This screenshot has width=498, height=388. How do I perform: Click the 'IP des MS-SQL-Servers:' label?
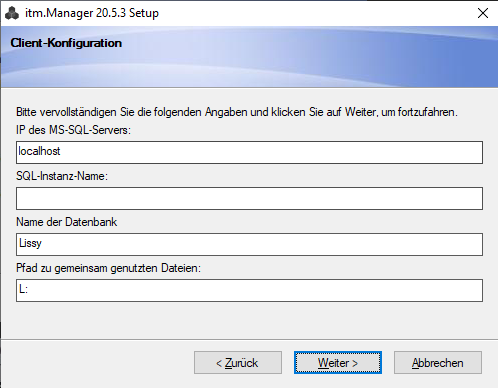tap(73, 130)
